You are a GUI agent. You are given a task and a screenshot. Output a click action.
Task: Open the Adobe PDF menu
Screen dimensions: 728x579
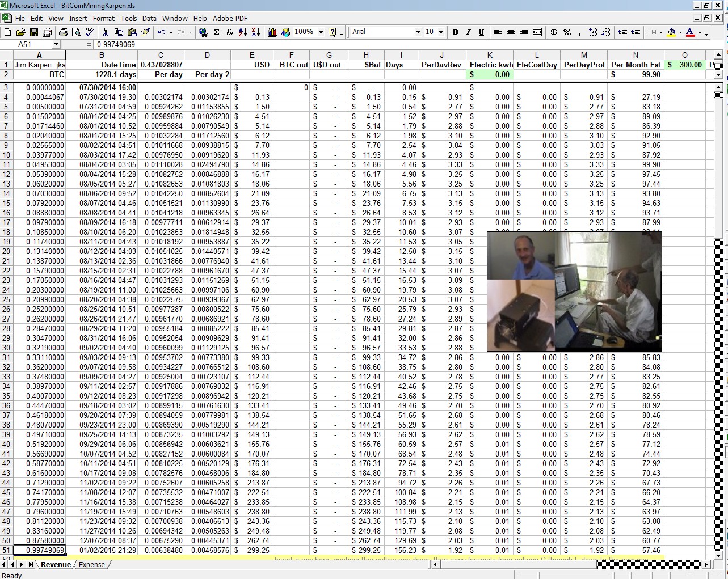coord(230,18)
